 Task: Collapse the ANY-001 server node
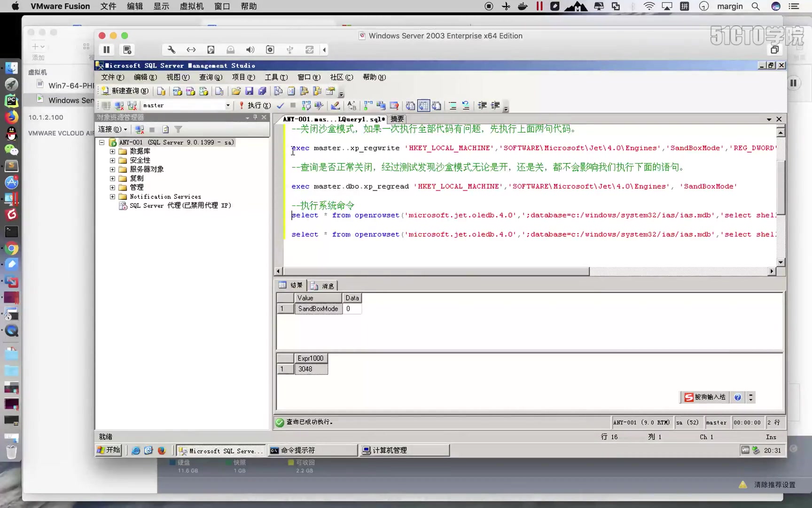pos(101,142)
